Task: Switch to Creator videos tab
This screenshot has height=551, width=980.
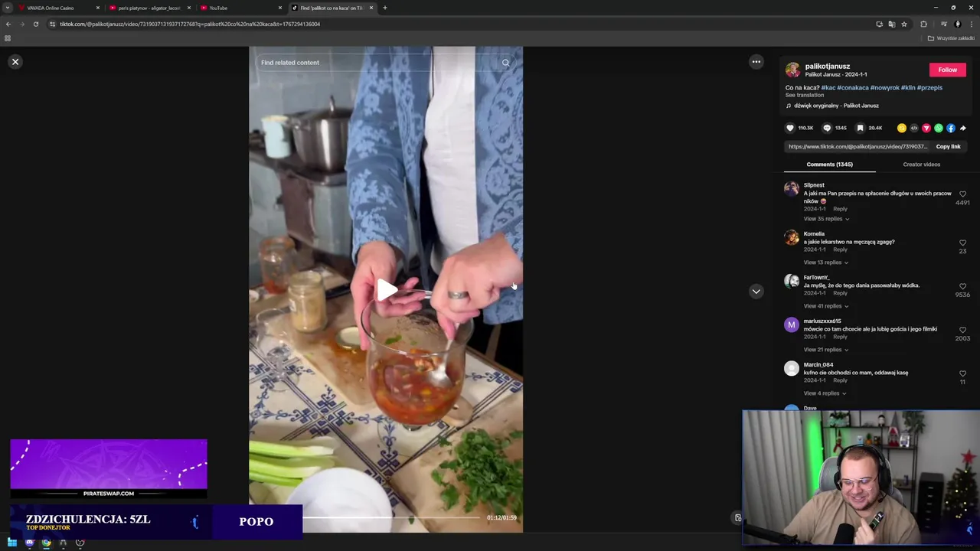Action: pyautogui.click(x=921, y=165)
